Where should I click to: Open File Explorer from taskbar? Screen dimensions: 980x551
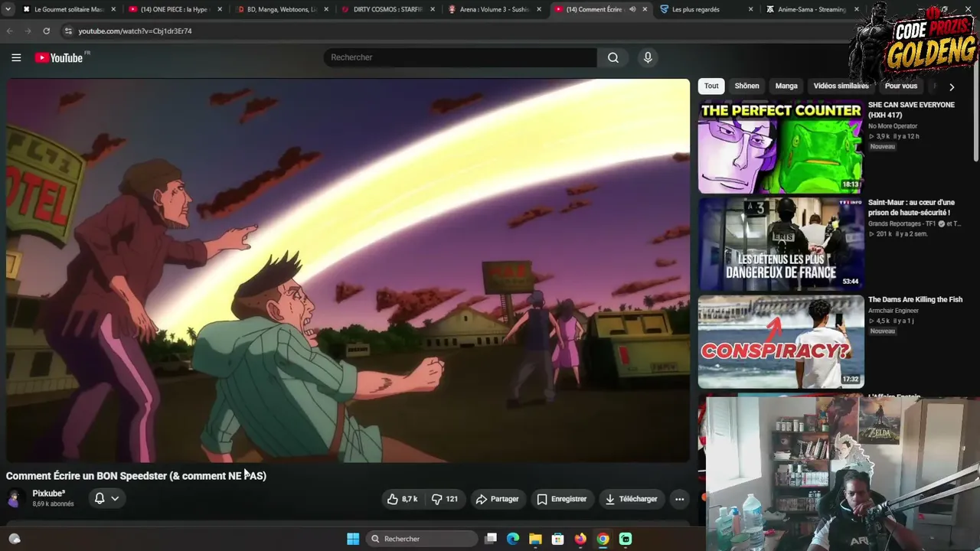pos(535,539)
